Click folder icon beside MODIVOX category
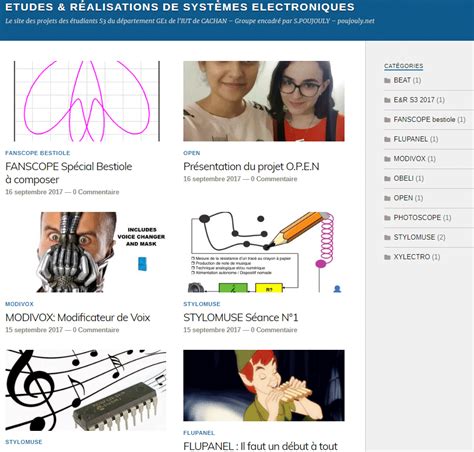 point(387,159)
